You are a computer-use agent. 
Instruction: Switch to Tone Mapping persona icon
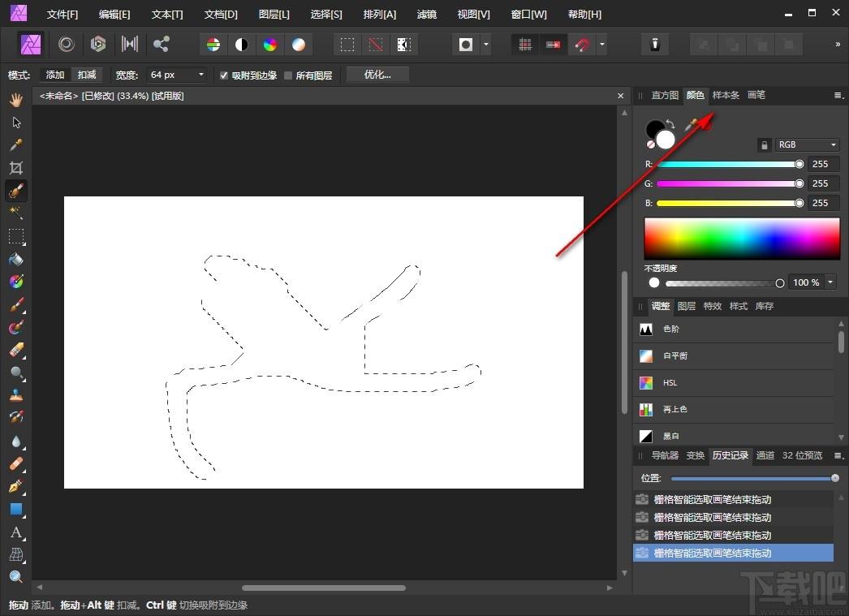129,44
